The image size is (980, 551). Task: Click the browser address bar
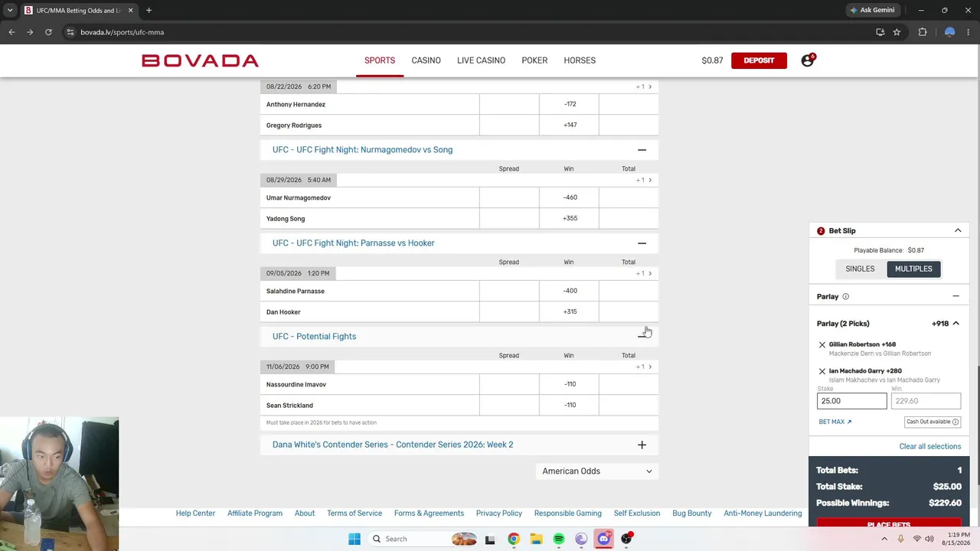point(459,32)
